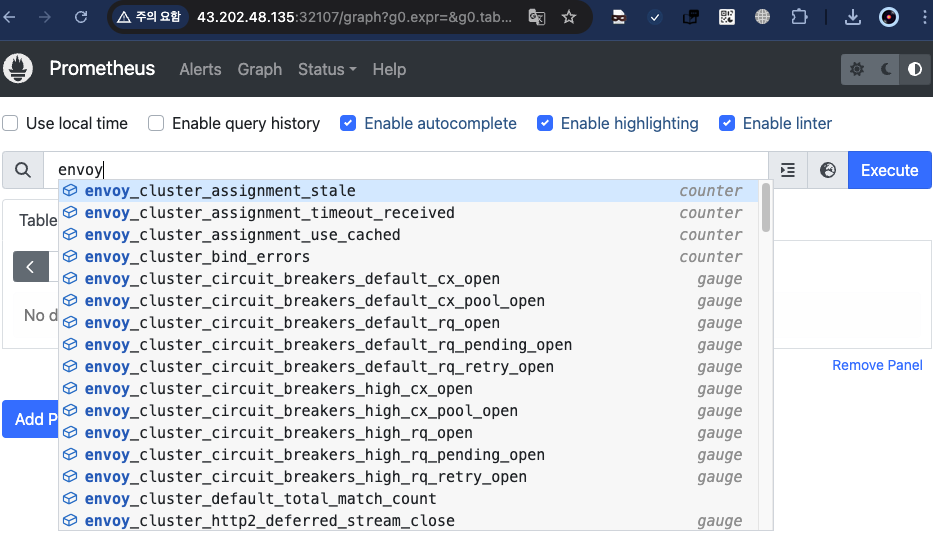
Task: Select envoy_cluster_assignment_use_cached suggestion
Action: pyautogui.click(x=408, y=234)
